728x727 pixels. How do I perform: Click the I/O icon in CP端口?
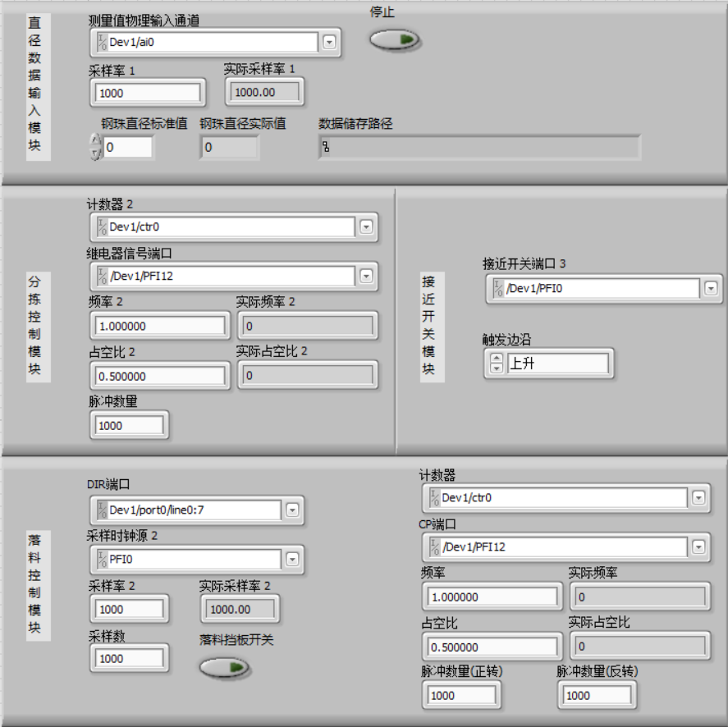click(x=434, y=546)
